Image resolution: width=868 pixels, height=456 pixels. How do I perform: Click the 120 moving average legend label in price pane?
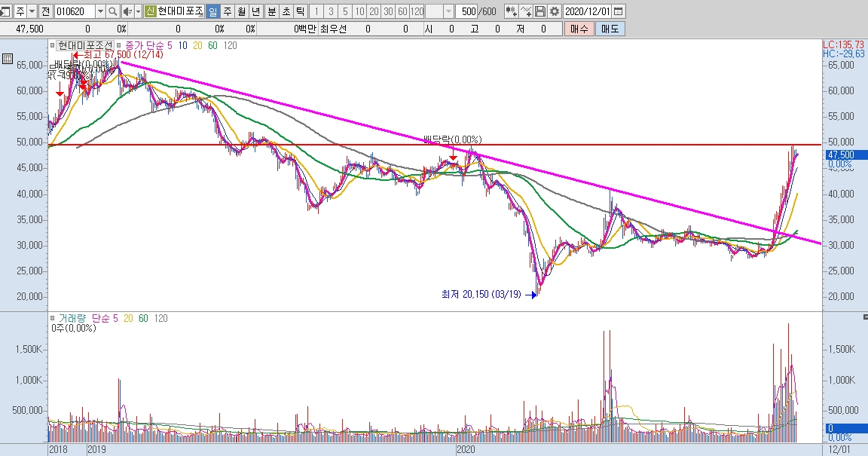click(x=230, y=45)
